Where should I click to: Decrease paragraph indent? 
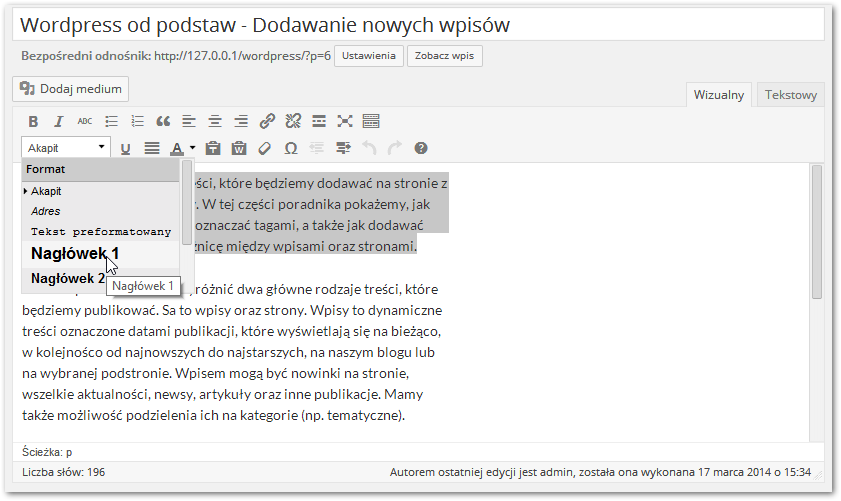click(317, 149)
